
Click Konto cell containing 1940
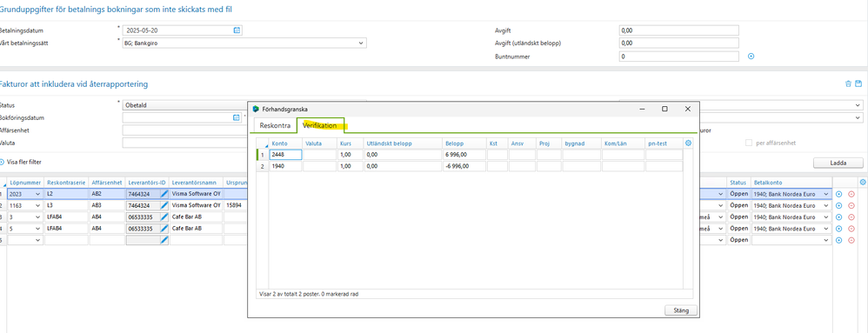[x=285, y=166]
